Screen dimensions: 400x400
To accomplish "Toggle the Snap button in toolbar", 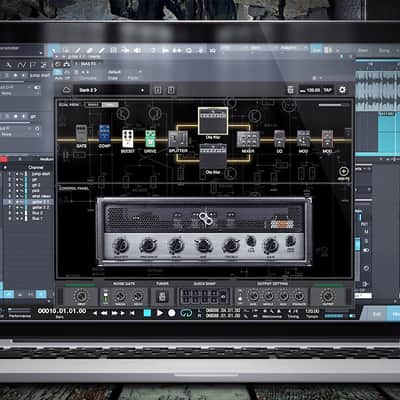I will click(x=316, y=50).
